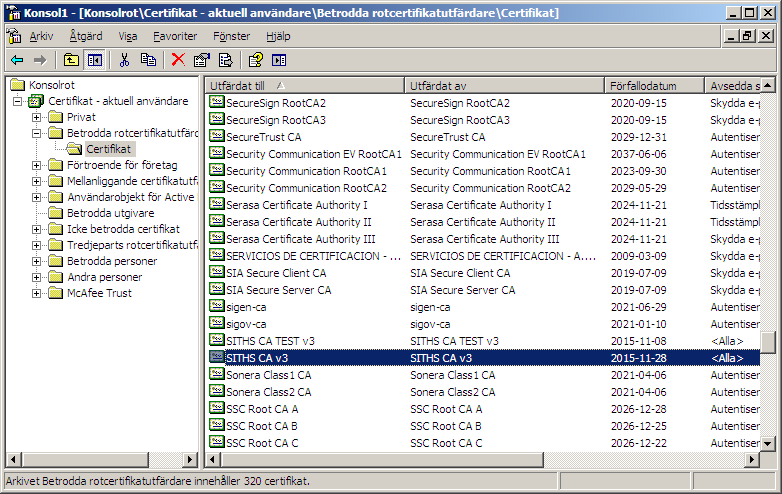Open the Fönster menu
Viewport: 782px width, 494px height.
[x=231, y=36]
